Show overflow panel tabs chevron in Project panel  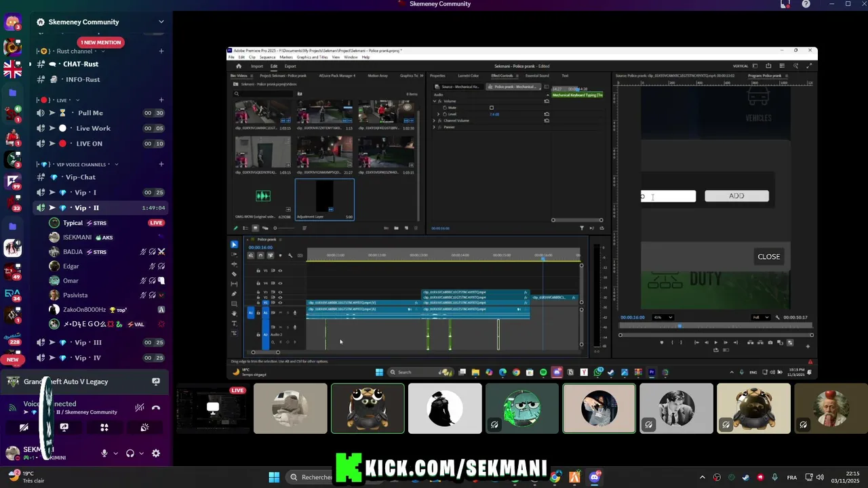click(421, 76)
